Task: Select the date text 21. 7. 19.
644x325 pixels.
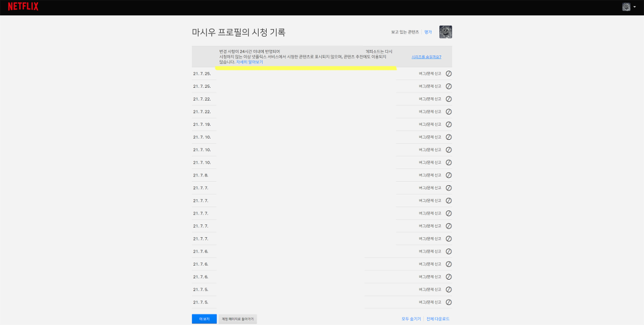Action: [201, 125]
